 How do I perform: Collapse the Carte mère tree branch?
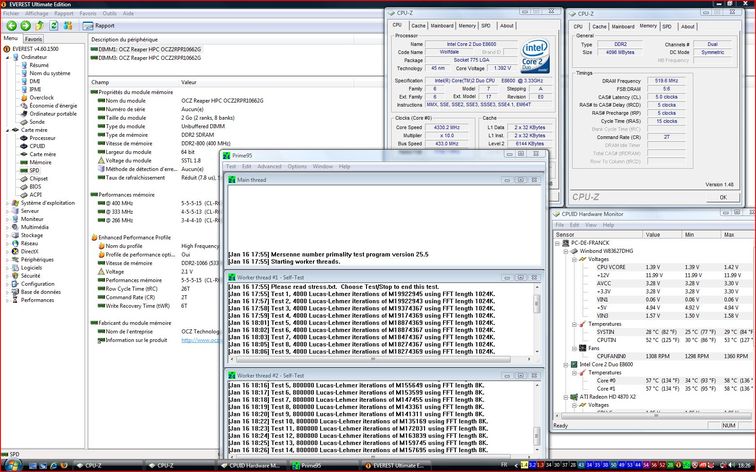(8, 130)
